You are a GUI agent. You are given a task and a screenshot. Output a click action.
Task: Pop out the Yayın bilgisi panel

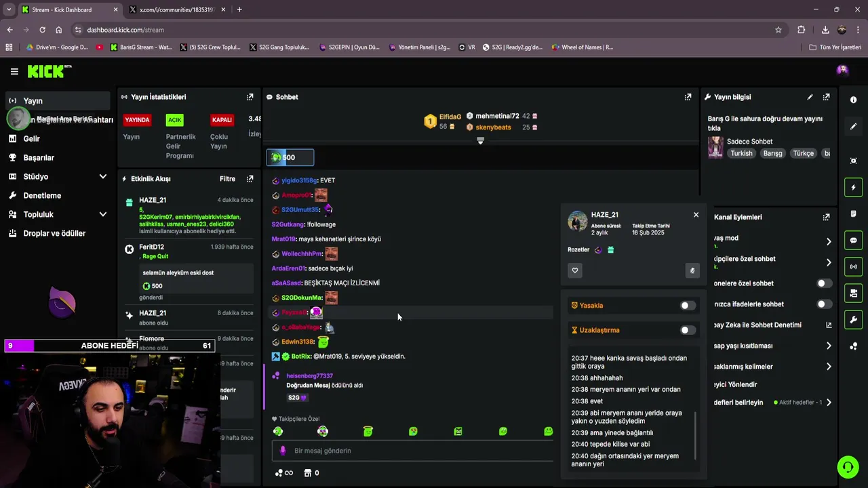(826, 97)
